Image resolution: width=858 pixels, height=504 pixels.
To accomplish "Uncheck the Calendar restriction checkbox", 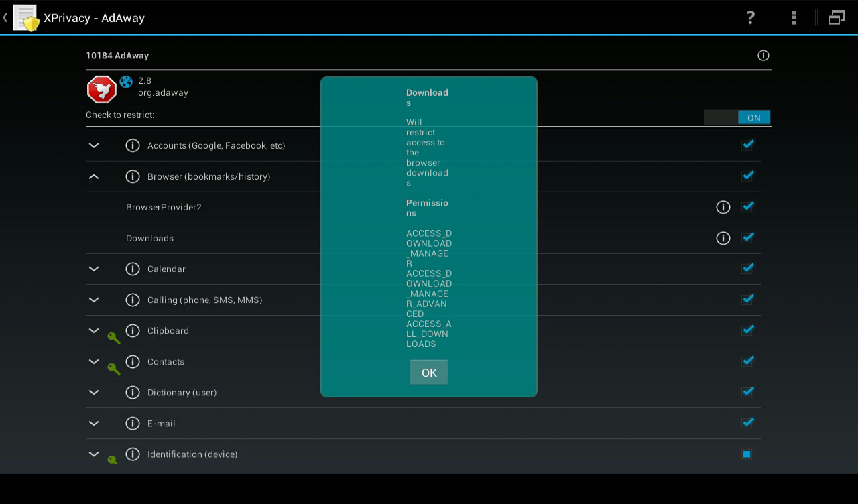I will [747, 268].
